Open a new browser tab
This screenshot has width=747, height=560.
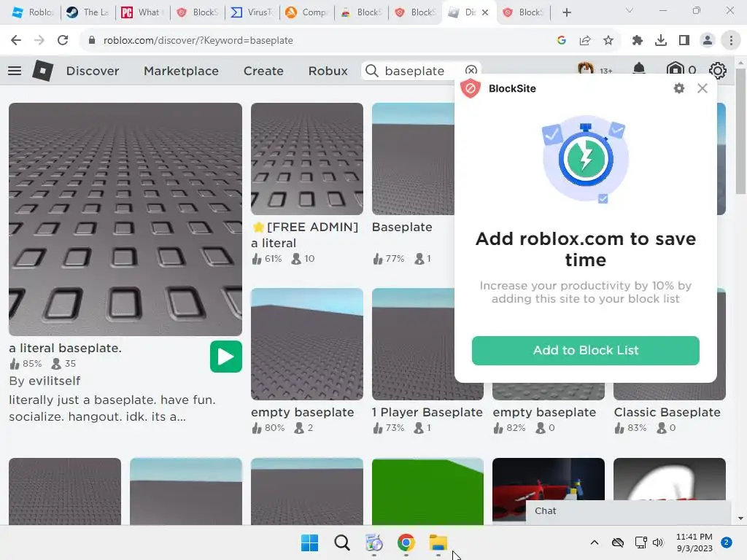pos(566,12)
